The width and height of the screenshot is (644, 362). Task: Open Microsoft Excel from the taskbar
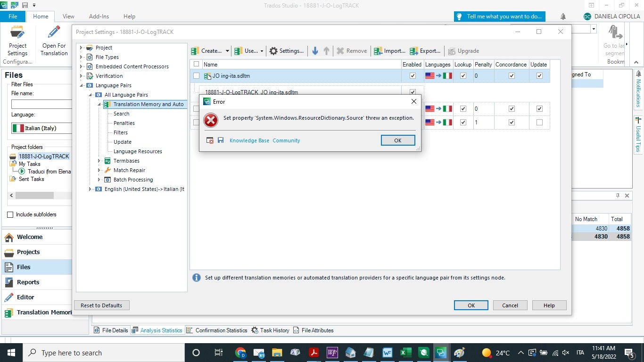405,353
